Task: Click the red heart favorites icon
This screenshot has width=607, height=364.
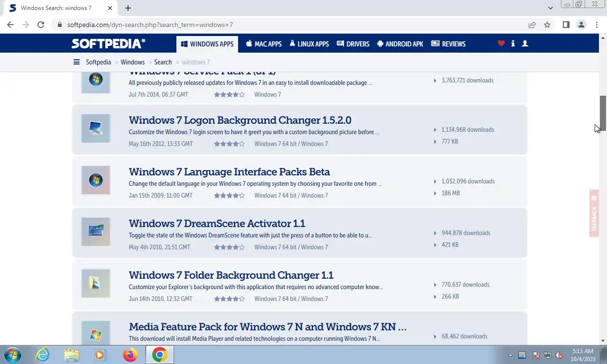Action: [501, 44]
